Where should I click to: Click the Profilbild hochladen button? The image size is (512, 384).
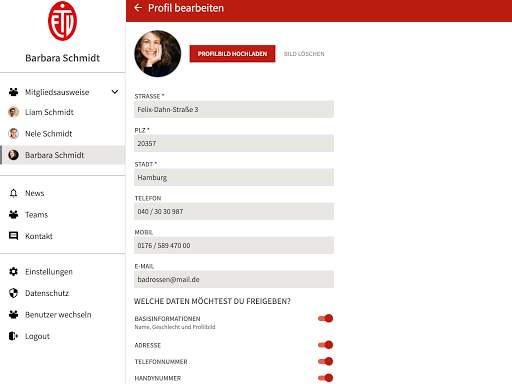click(232, 54)
